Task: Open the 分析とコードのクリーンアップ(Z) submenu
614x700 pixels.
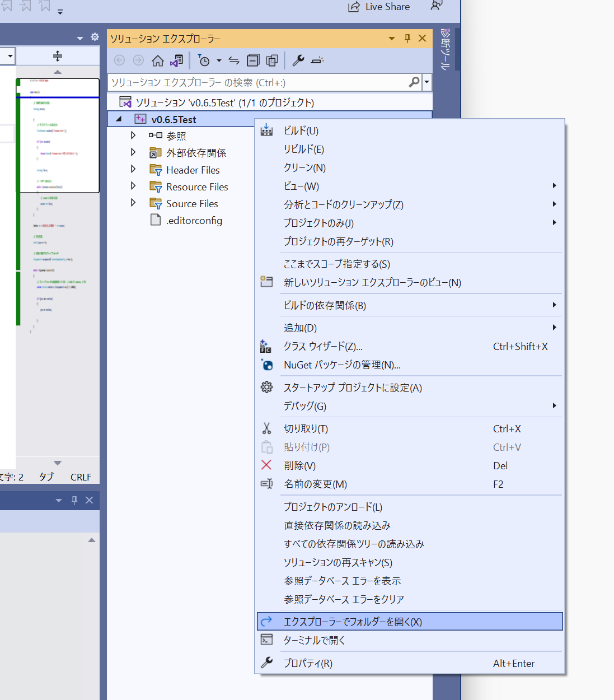Action: click(x=410, y=204)
